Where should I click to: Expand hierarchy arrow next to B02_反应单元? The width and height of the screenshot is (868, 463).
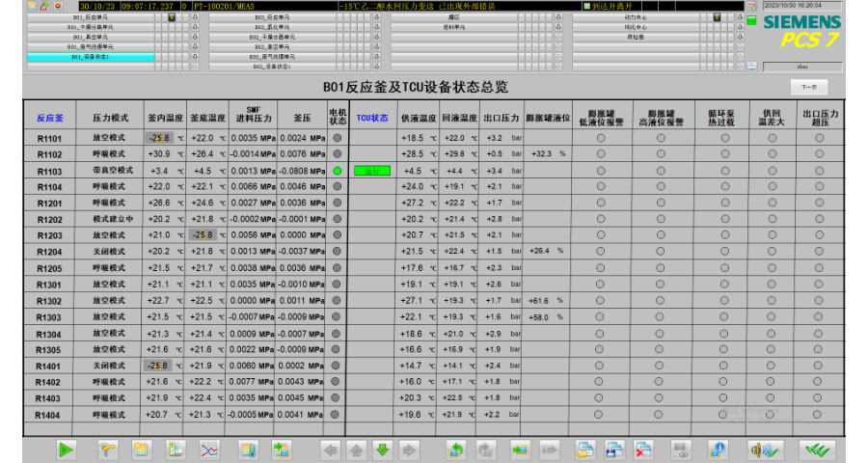pos(376,17)
